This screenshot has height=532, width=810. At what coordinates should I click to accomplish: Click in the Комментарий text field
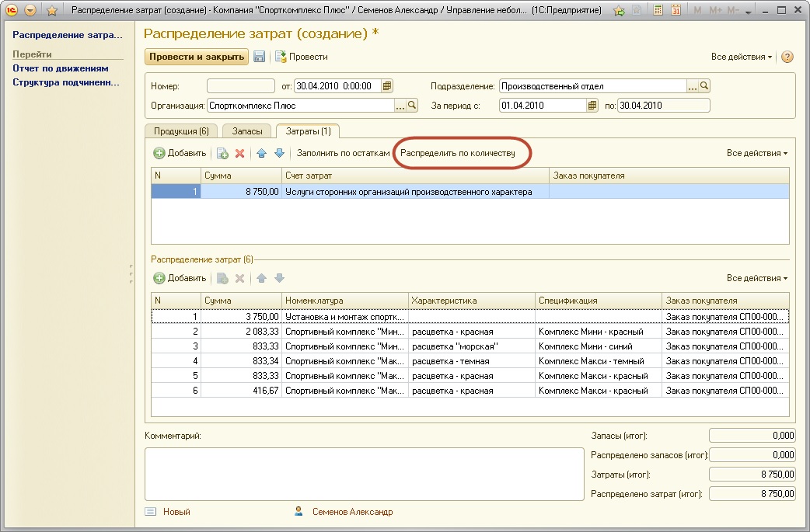point(364,474)
